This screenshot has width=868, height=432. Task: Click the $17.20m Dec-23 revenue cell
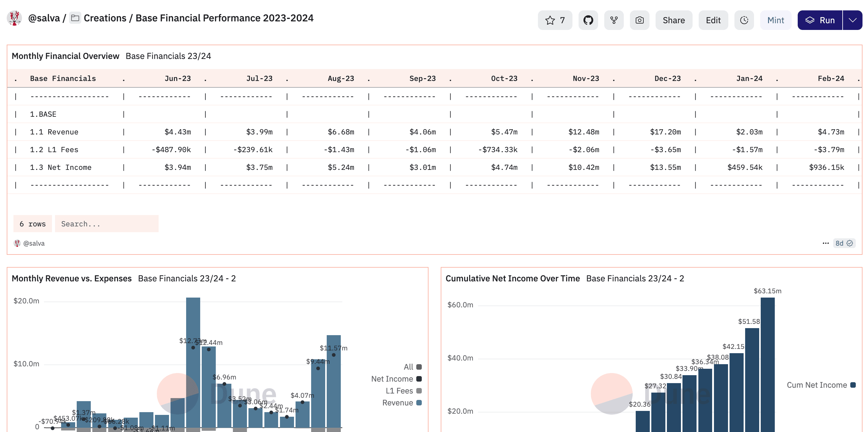click(x=665, y=132)
